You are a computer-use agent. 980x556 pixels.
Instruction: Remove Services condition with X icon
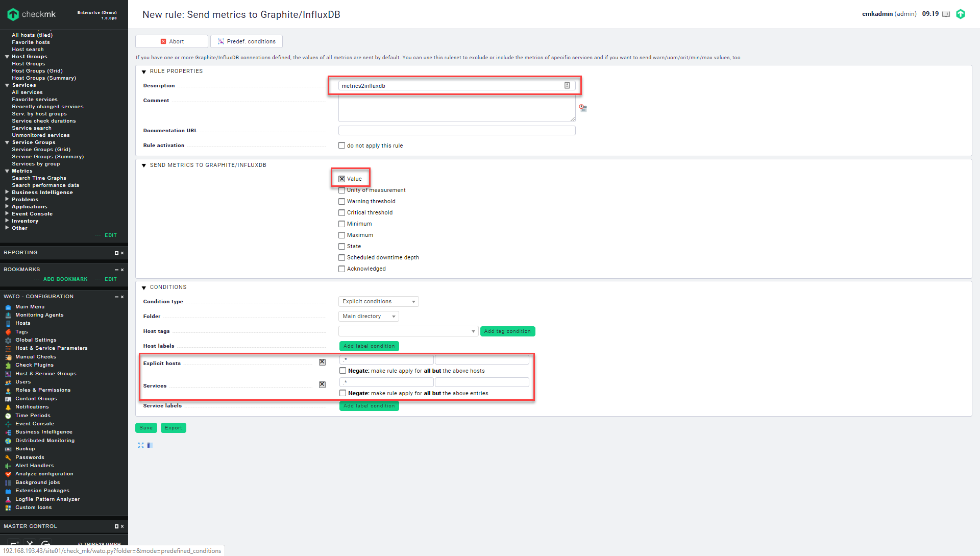322,384
